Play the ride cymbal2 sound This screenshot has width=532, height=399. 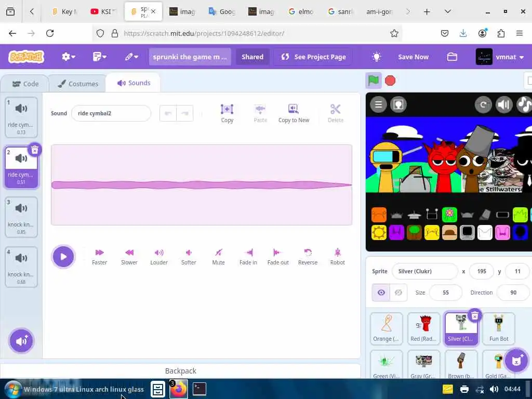[63, 257]
